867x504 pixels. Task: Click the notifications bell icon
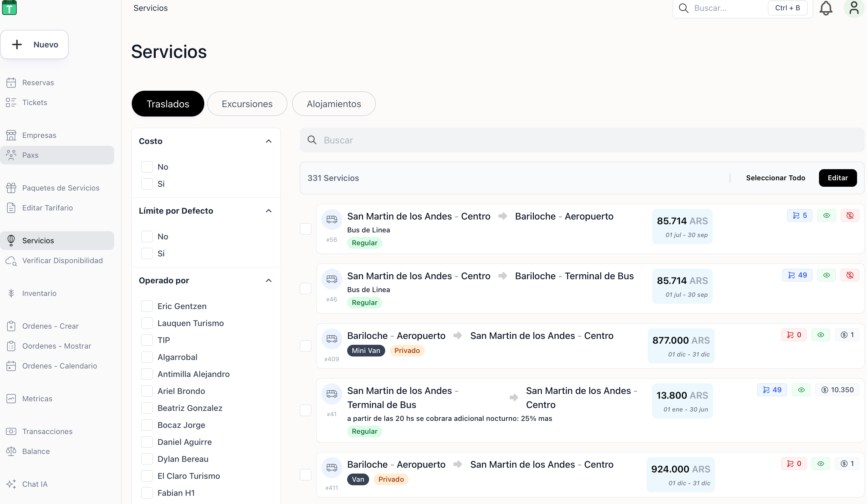tap(826, 8)
